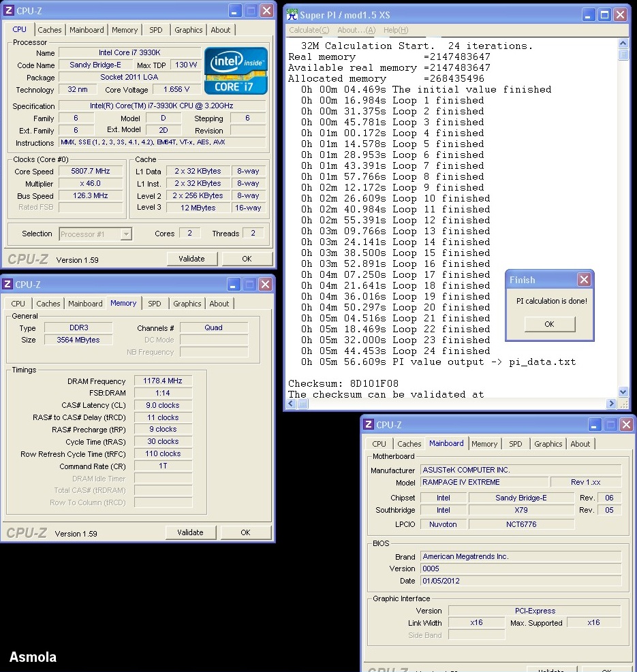Viewport: 637px width, 672px height.
Task: Click the Core Speed value 5807.7 MHz
Action: 91,171
